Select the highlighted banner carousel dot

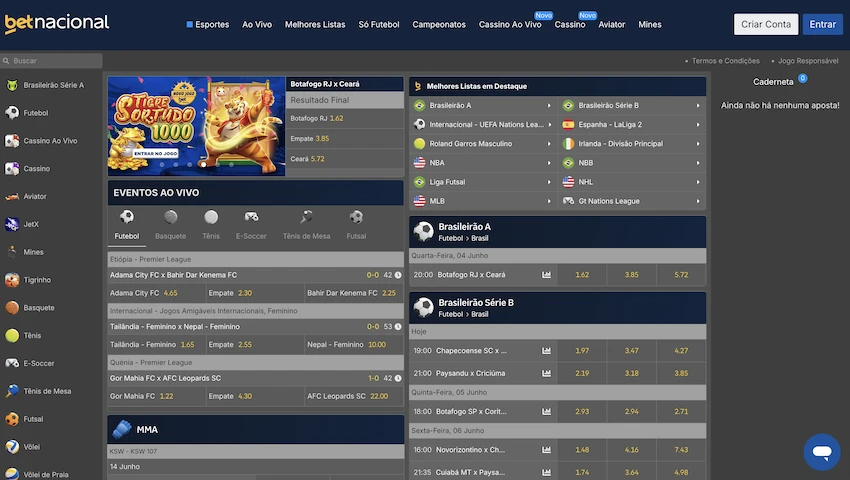[203, 164]
